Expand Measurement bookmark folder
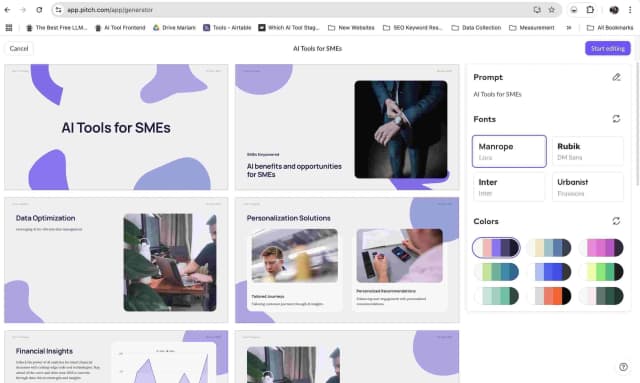Viewport: 640px width, 383px height. pos(532,28)
